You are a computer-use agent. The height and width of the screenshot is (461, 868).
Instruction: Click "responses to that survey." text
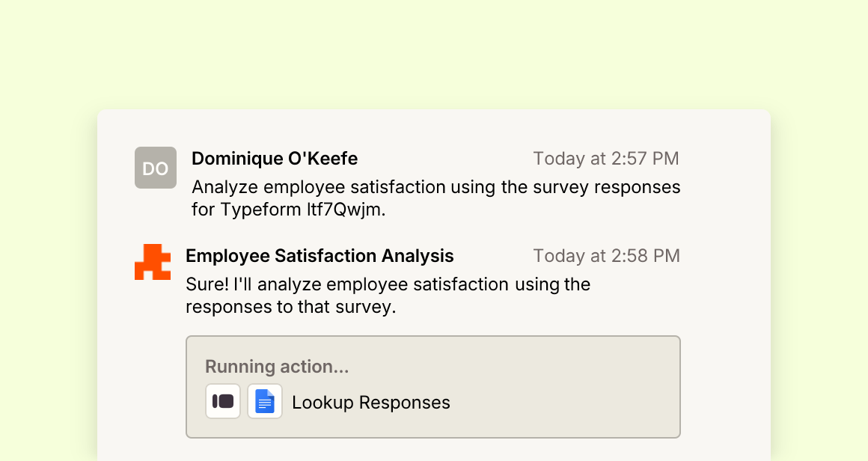290,307
